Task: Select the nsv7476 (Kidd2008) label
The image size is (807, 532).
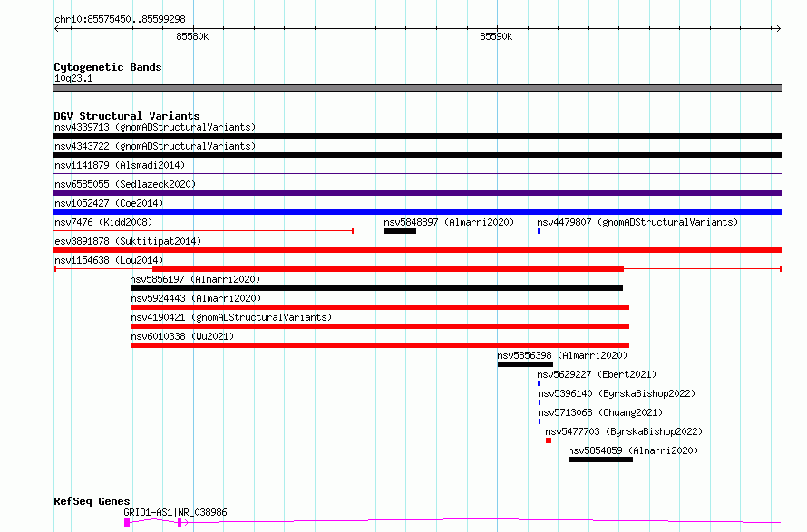Action: click(x=103, y=222)
